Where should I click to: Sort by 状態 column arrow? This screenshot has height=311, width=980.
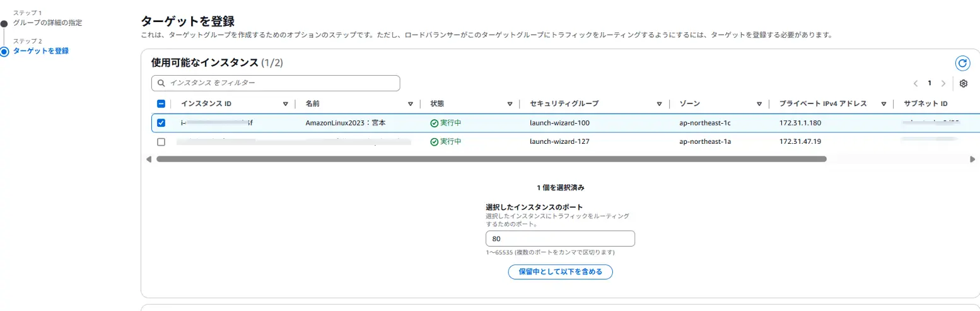tap(509, 103)
